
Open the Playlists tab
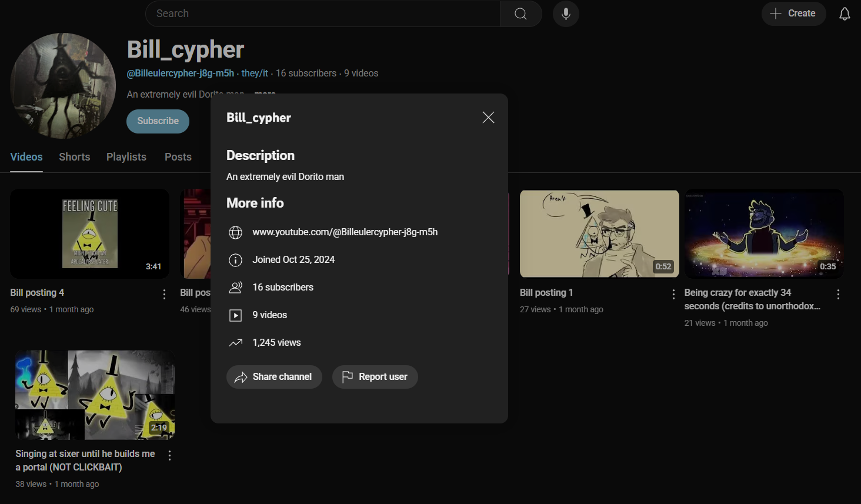click(126, 157)
